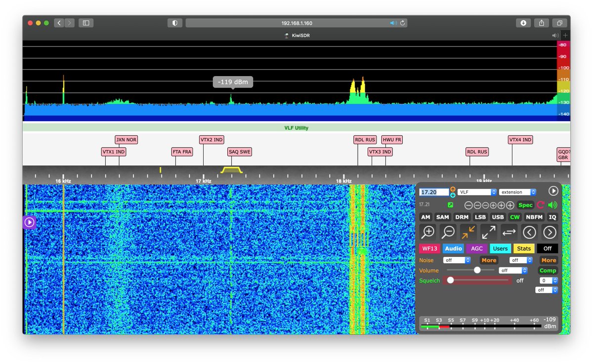Toggle the Safari sidebar
Screen dimensions: 593x364
pyautogui.click(x=86, y=23)
